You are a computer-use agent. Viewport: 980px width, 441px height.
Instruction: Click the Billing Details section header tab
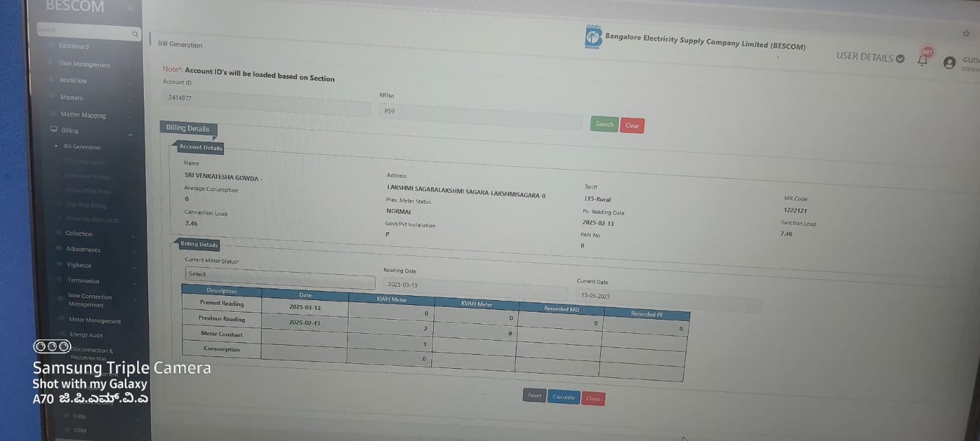[x=188, y=128]
